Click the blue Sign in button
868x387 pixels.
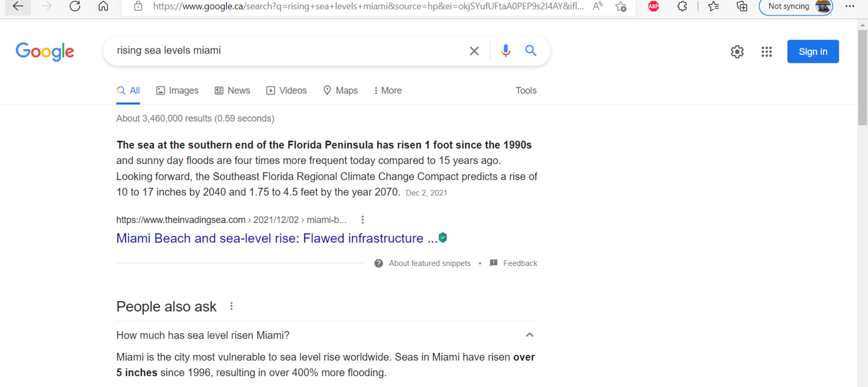813,52
